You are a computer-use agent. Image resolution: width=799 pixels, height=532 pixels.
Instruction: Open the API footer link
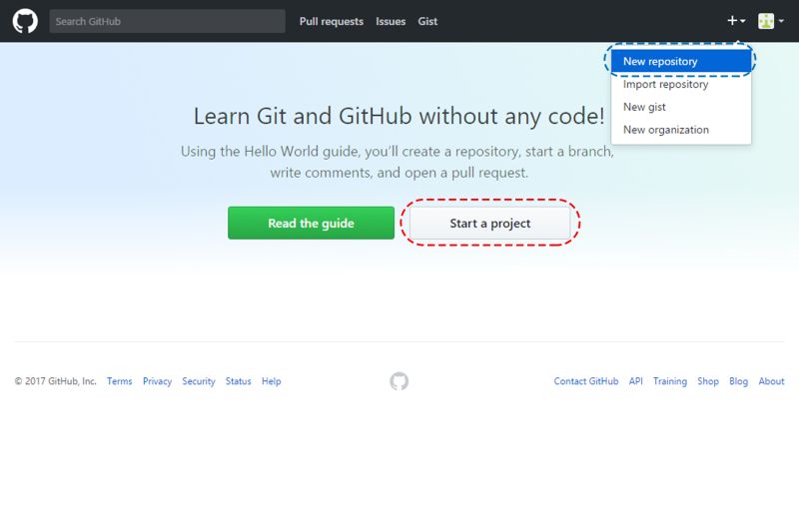635,381
